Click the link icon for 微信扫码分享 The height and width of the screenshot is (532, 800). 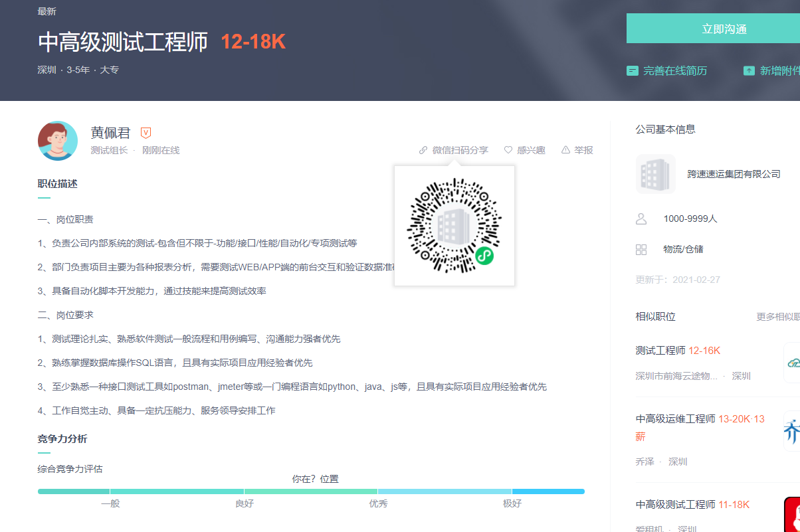(423, 150)
